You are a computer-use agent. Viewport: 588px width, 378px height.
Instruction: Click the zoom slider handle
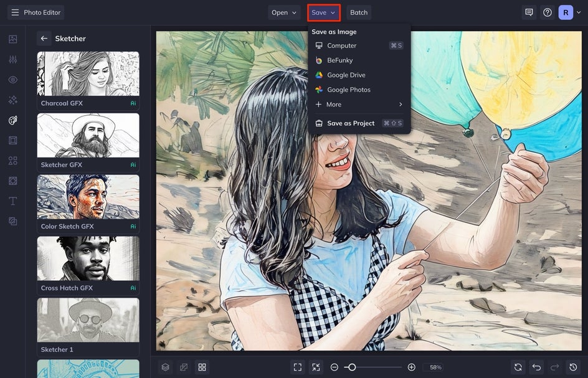352,367
